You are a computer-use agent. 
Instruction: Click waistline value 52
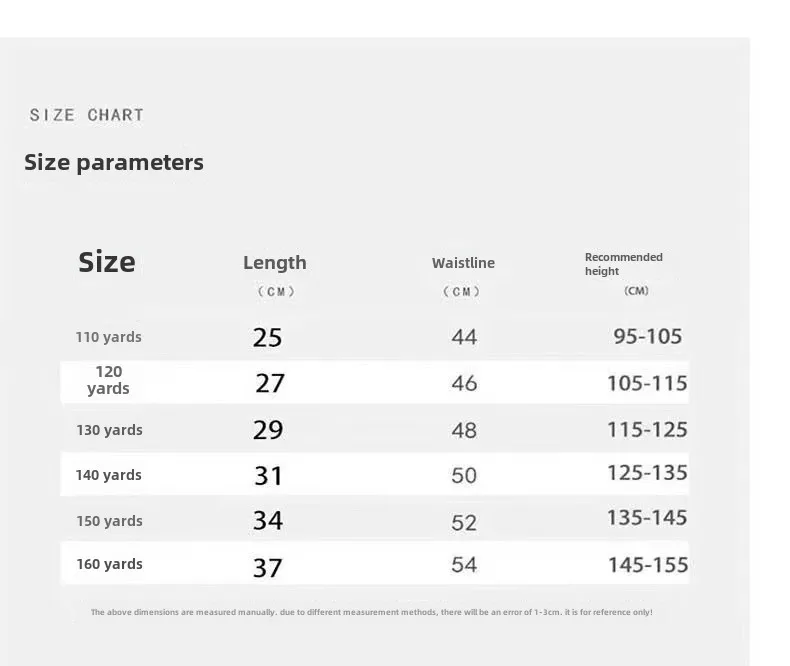click(464, 522)
